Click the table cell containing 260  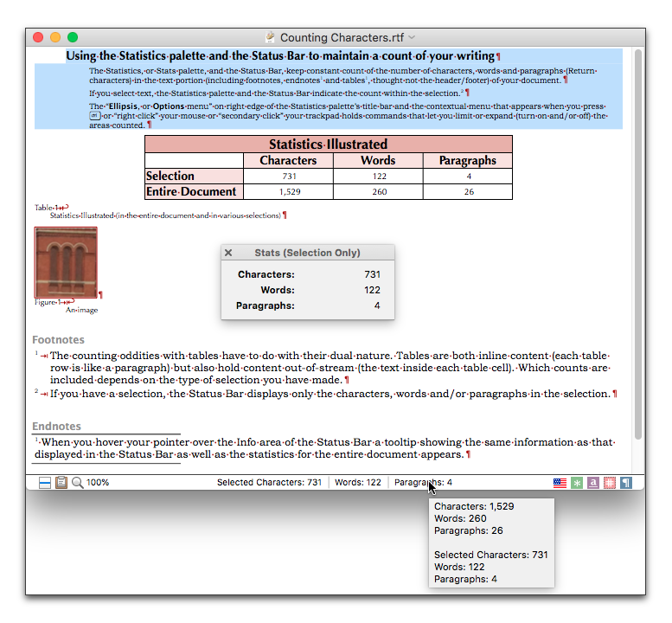378,192
